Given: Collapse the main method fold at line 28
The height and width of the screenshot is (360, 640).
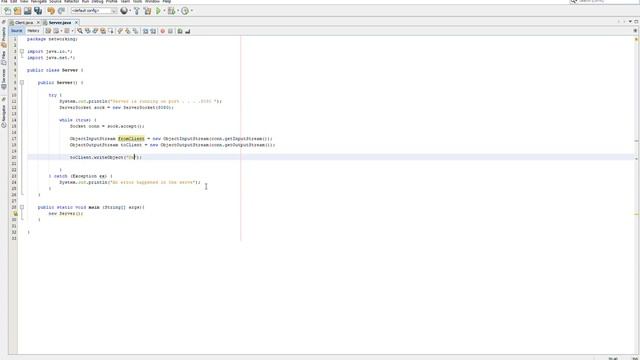Looking at the screenshot, I should pos(22,207).
